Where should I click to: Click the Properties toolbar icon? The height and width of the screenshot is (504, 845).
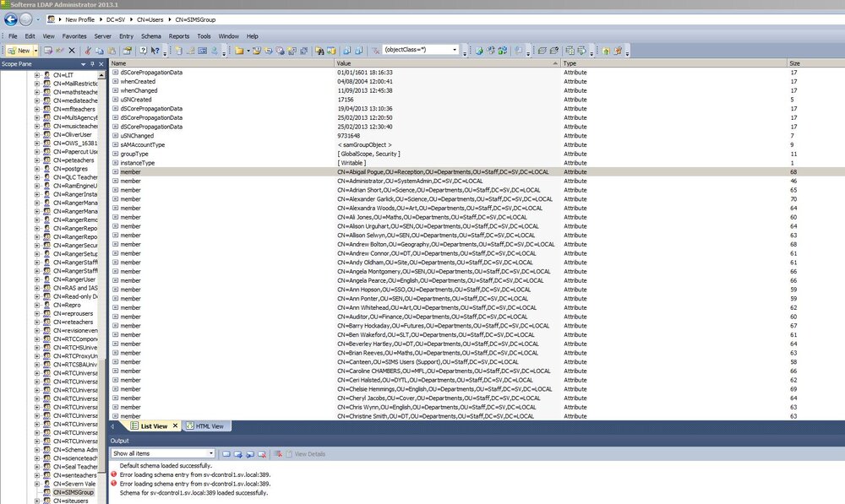pos(128,51)
